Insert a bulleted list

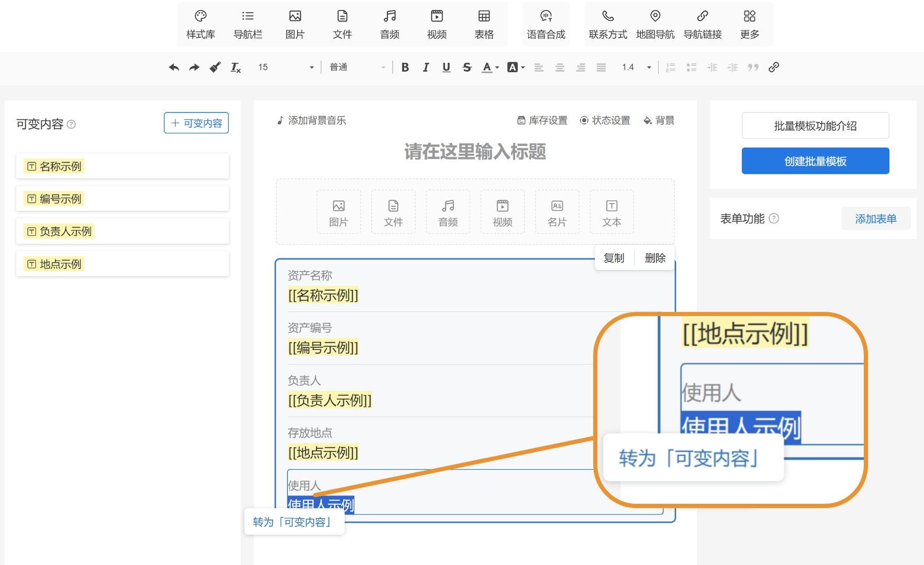(x=692, y=67)
